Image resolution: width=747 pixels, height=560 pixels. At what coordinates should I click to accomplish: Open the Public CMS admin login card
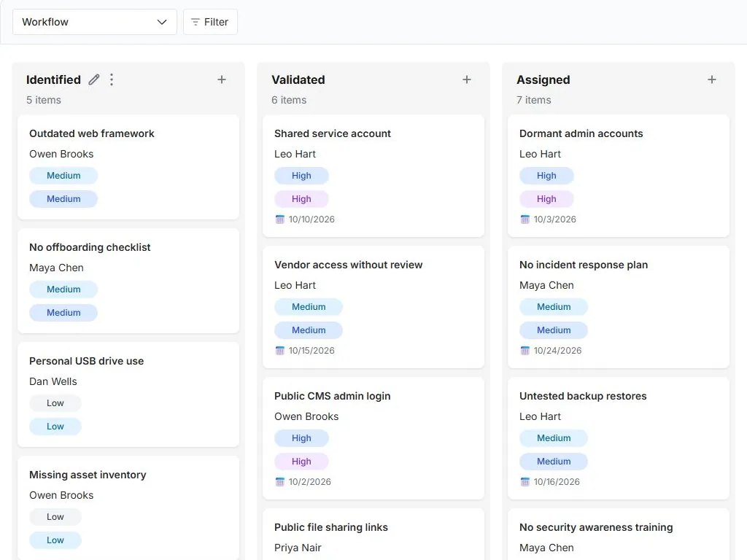tap(373, 438)
